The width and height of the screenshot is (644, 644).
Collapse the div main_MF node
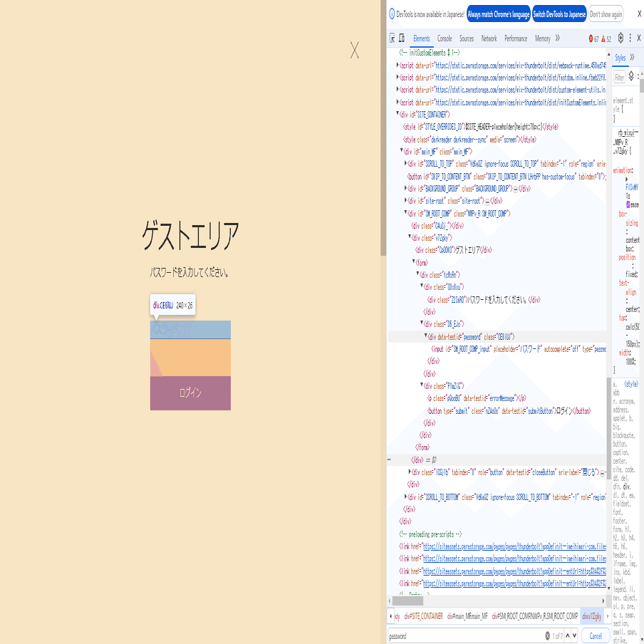tap(402, 151)
